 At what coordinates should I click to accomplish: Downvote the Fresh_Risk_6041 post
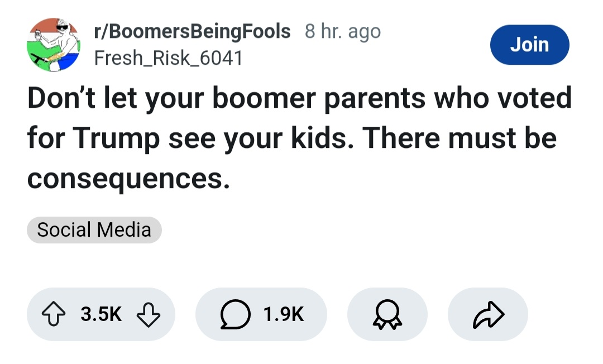point(149,314)
